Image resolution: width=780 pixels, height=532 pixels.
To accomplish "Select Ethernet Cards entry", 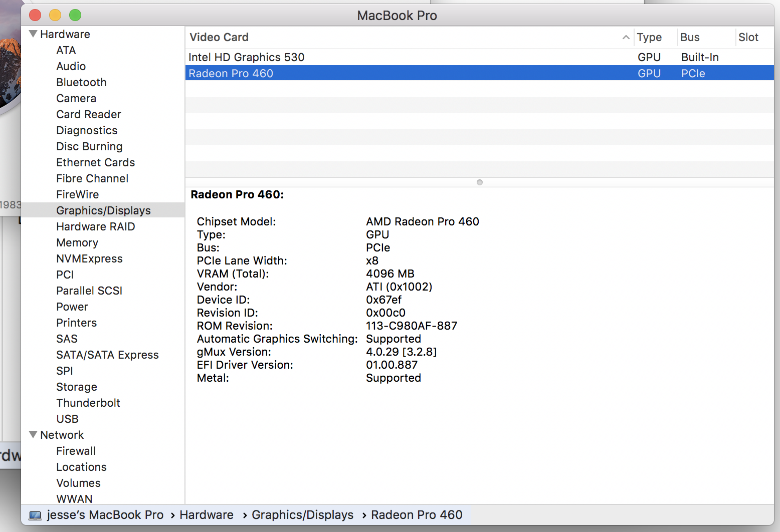I will point(96,162).
